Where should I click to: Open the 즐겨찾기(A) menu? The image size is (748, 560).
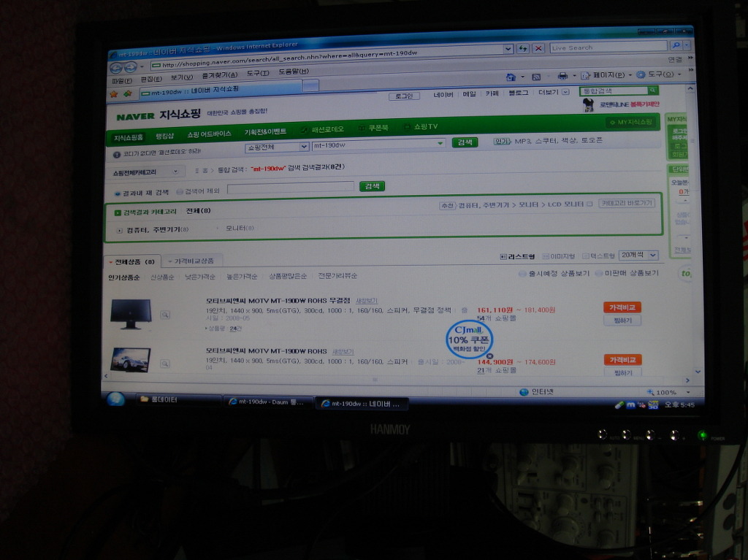219,75
